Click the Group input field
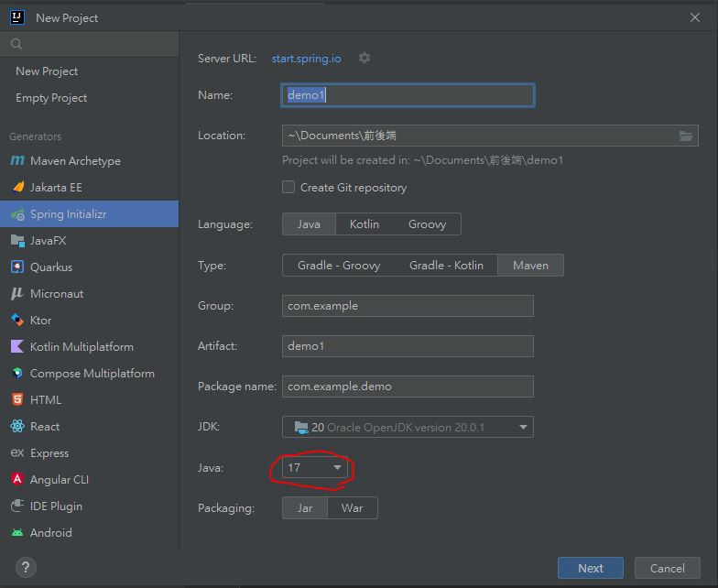The width and height of the screenshot is (718, 588). coord(408,306)
